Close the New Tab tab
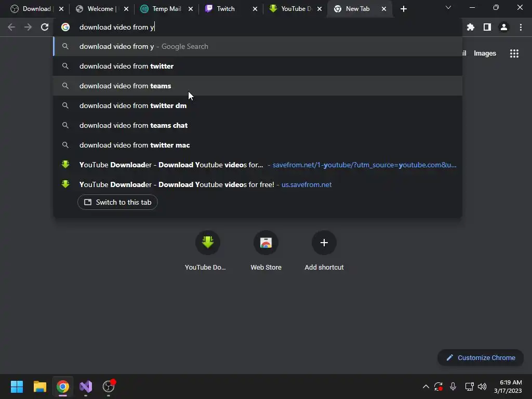The height and width of the screenshot is (399, 532). click(384, 9)
